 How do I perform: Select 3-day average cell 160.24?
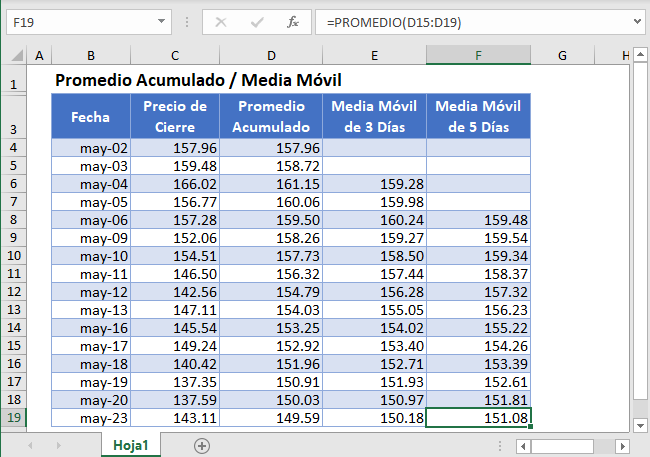pos(374,220)
